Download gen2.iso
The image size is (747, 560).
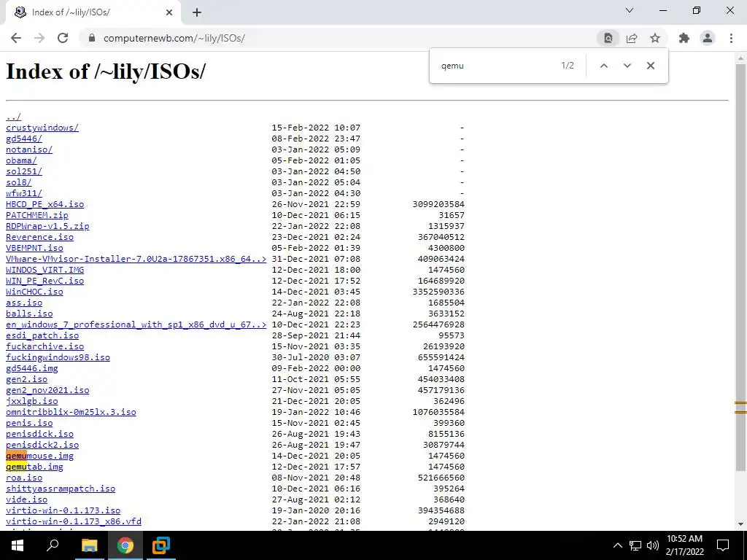[x=27, y=379]
